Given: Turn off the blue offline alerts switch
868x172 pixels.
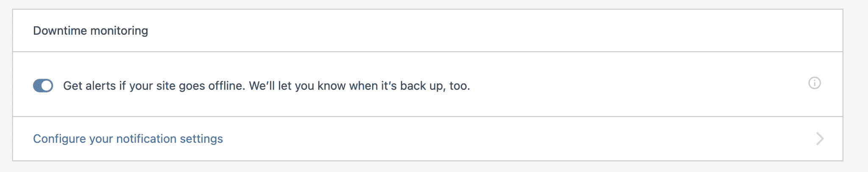Looking at the screenshot, I should pos(43,86).
